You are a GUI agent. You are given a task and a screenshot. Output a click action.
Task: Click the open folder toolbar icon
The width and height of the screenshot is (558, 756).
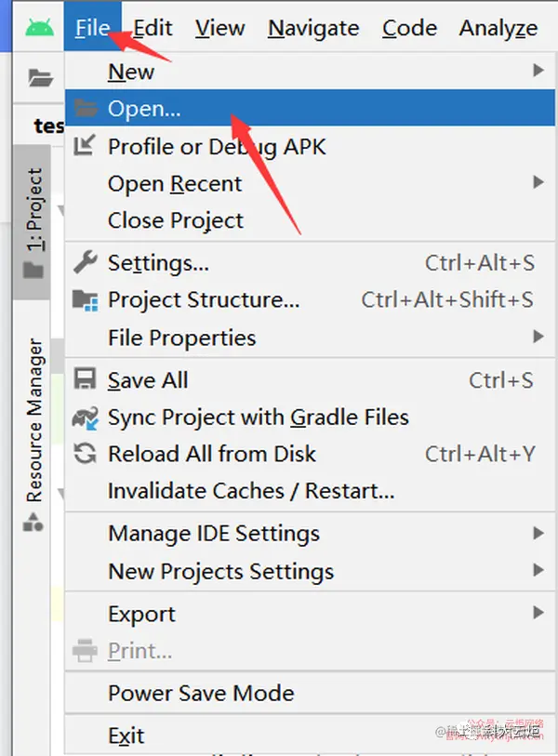(39, 77)
